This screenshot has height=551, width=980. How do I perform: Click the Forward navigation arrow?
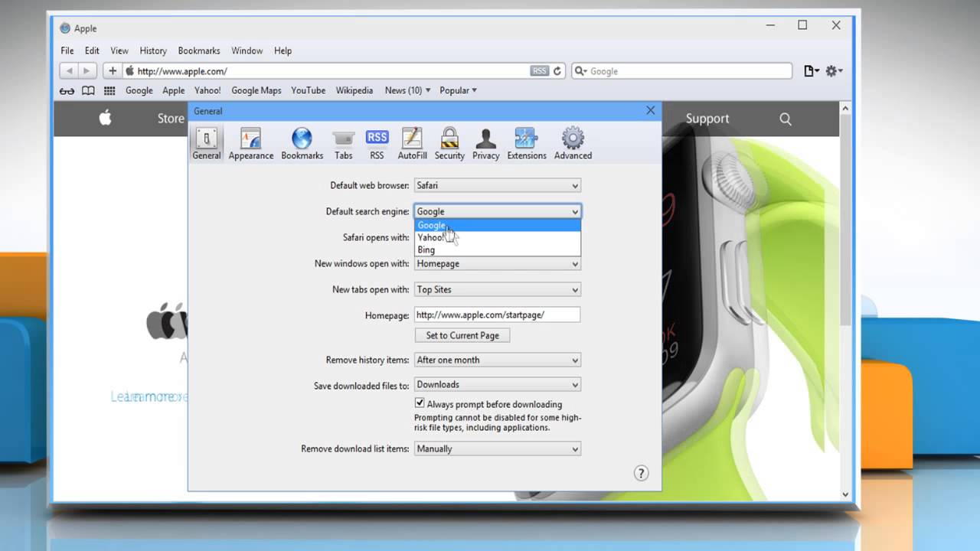coord(87,71)
